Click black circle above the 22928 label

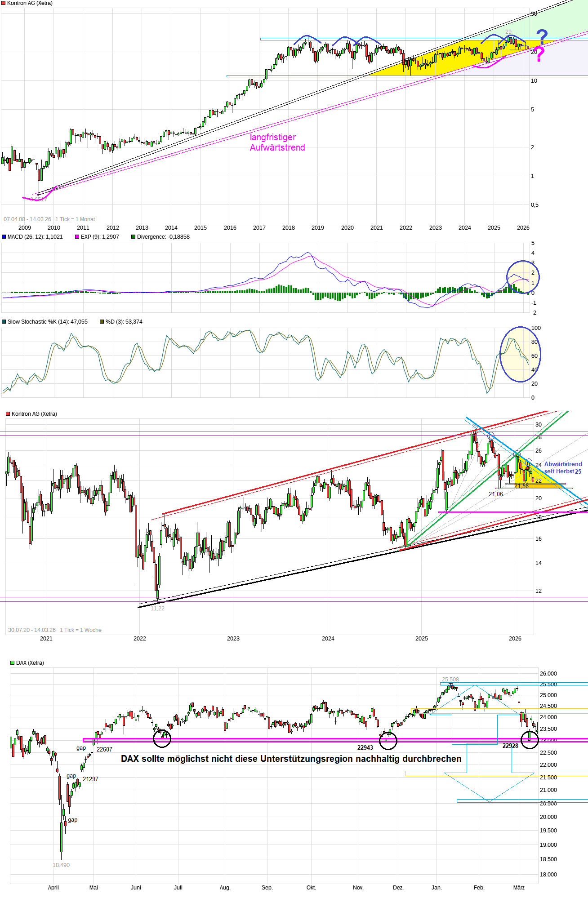[530, 740]
